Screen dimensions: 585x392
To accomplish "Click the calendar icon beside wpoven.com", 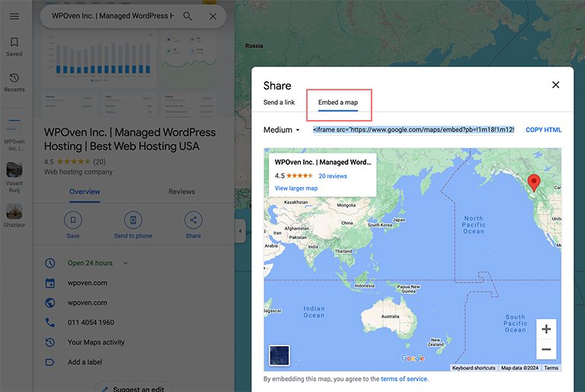I will [50, 283].
